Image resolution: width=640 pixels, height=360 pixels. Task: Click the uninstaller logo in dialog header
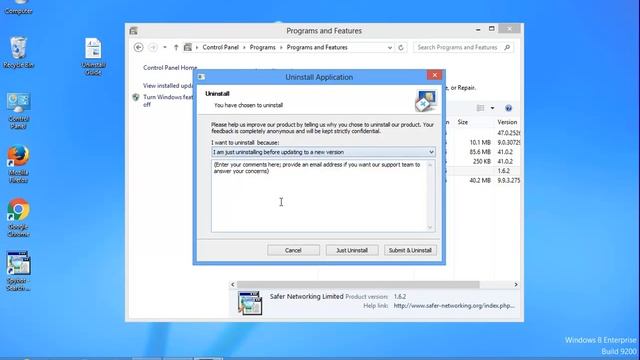coord(426,101)
